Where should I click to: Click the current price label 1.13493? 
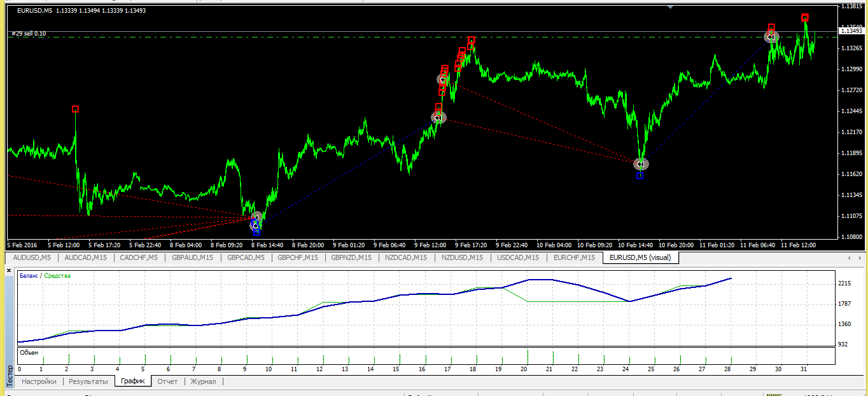tap(850, 31)
